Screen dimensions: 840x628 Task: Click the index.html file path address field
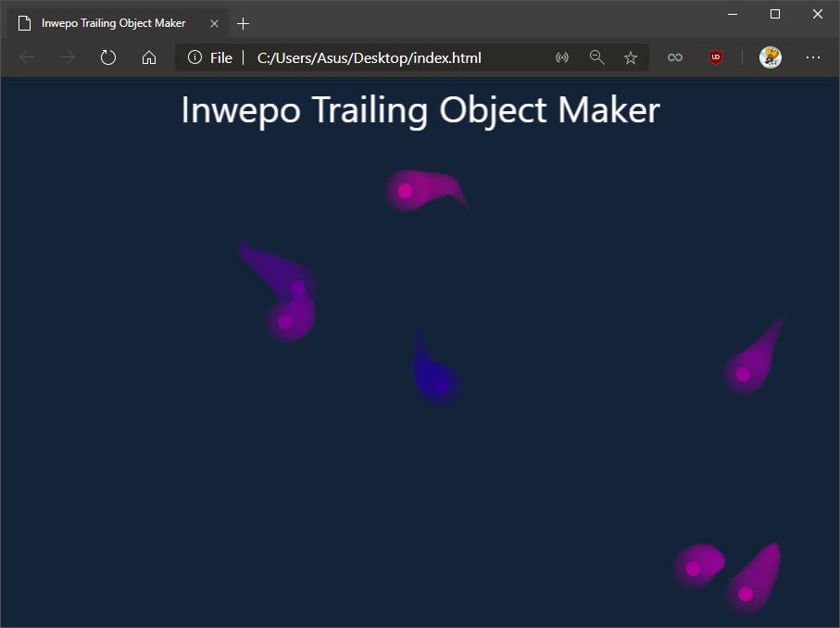tap(370, 57)
